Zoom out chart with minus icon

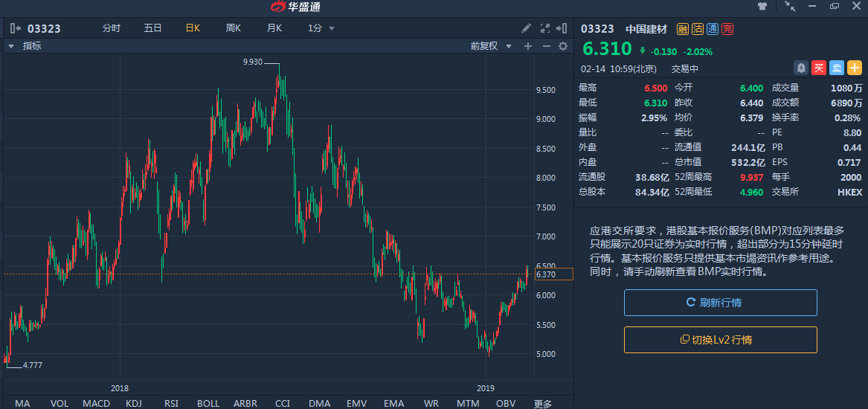point(546,47)
